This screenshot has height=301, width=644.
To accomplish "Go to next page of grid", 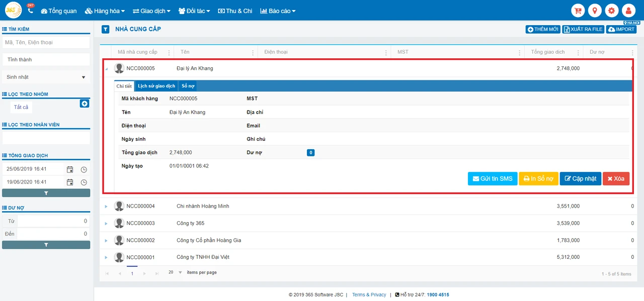I will [x=144, y=273].
